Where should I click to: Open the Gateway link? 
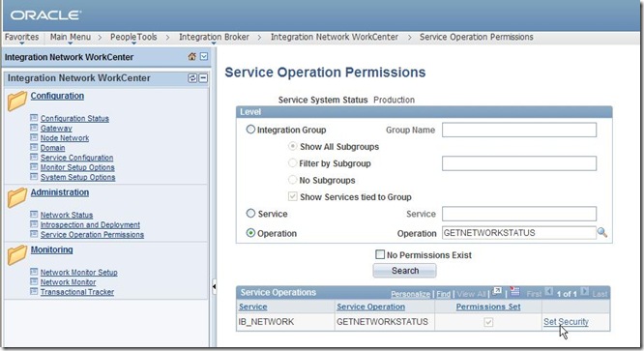click(56, 128)
